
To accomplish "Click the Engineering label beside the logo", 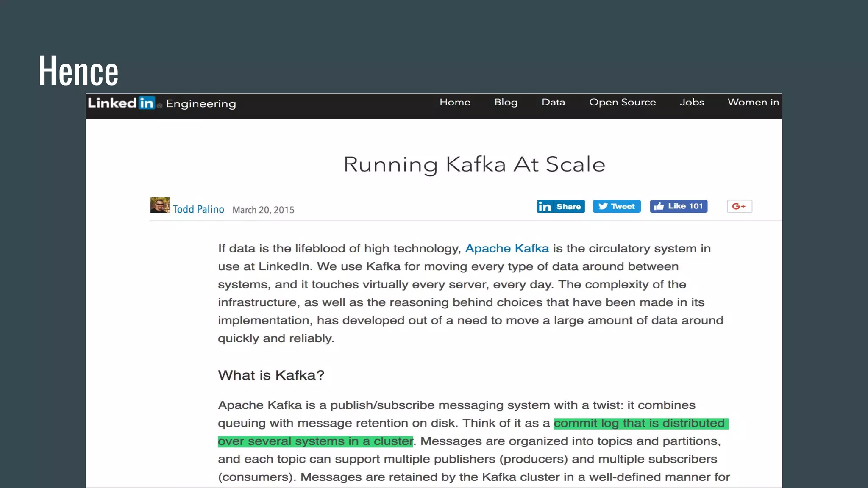I will [201, 104].
